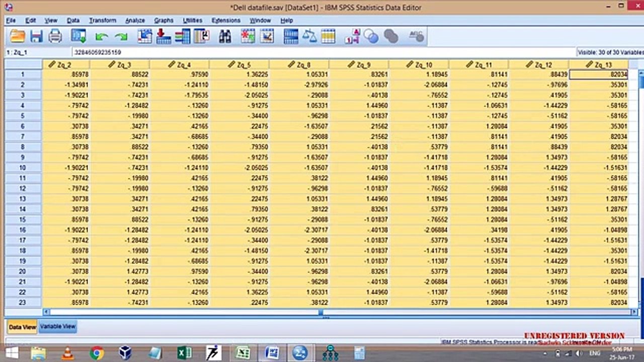Click Zq_8 cell -2.97926 in row 2
Image resolution: width=644 pixels, height=362 pixels.
(x=299, y=84)
